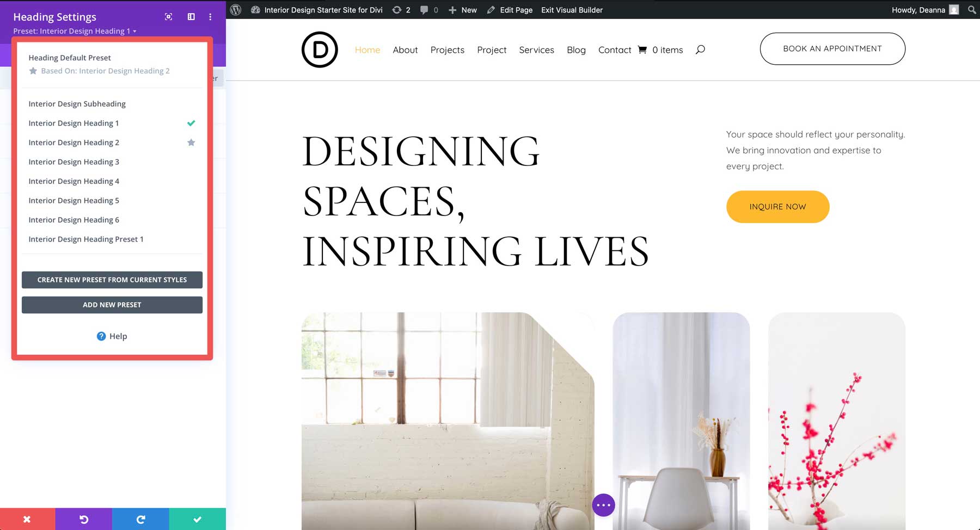Click the star next to Interior Design Heading 2

(x=191, y=142)
